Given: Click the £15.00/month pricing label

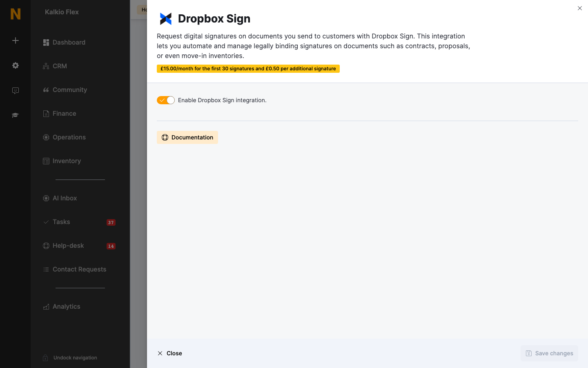Looking at the screenshot, I should [248, 69].
